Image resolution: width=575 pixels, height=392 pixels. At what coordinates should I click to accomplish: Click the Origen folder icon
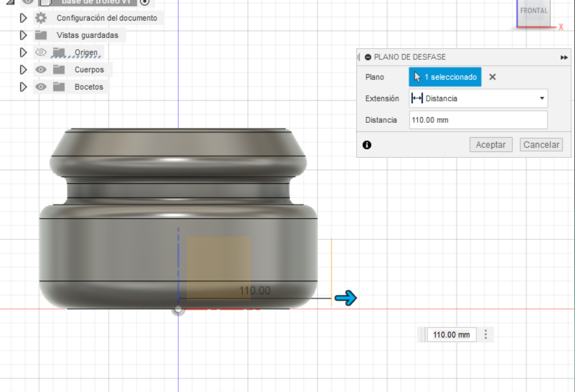coord(59,52)
